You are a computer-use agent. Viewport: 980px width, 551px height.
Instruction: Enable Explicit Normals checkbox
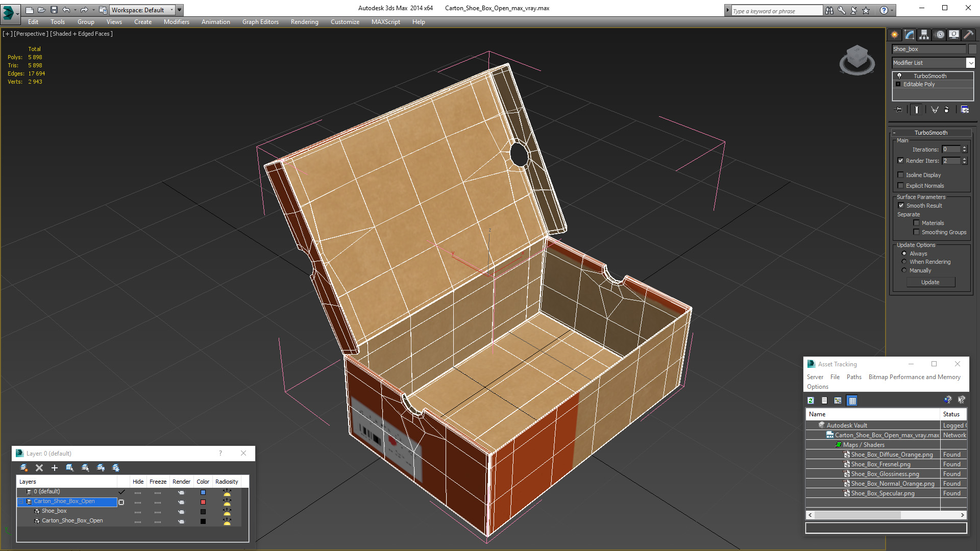(901, 186)
